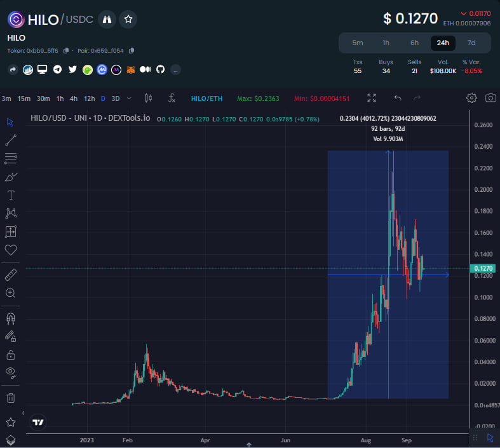
Task: Open object tree layers icon
Action: click(x=11, y=440)
